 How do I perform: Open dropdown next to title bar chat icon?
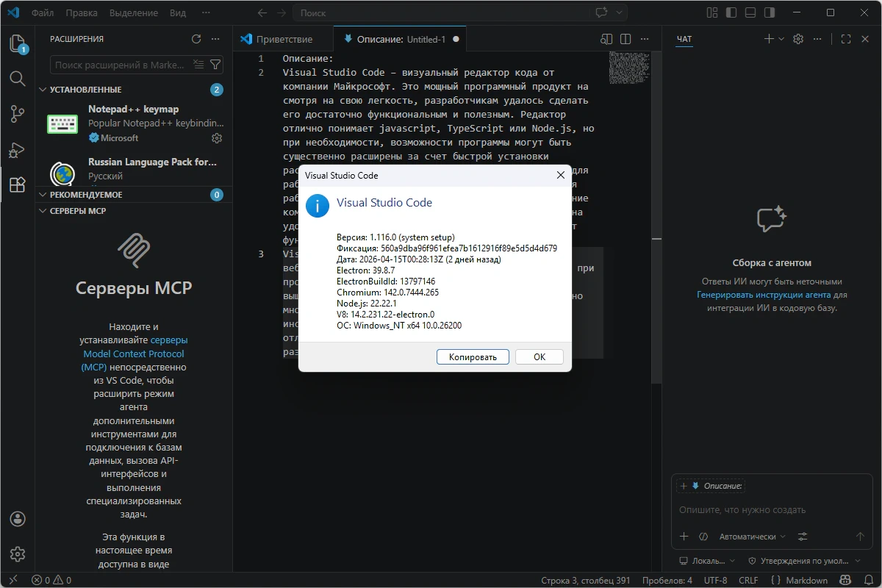click(620, 13)
